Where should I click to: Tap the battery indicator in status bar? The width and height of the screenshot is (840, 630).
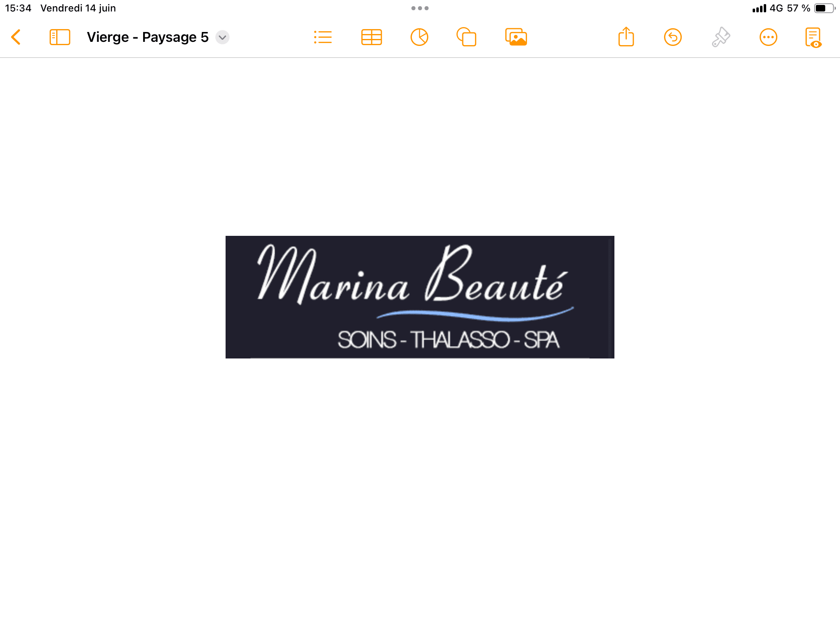[824, 8]
